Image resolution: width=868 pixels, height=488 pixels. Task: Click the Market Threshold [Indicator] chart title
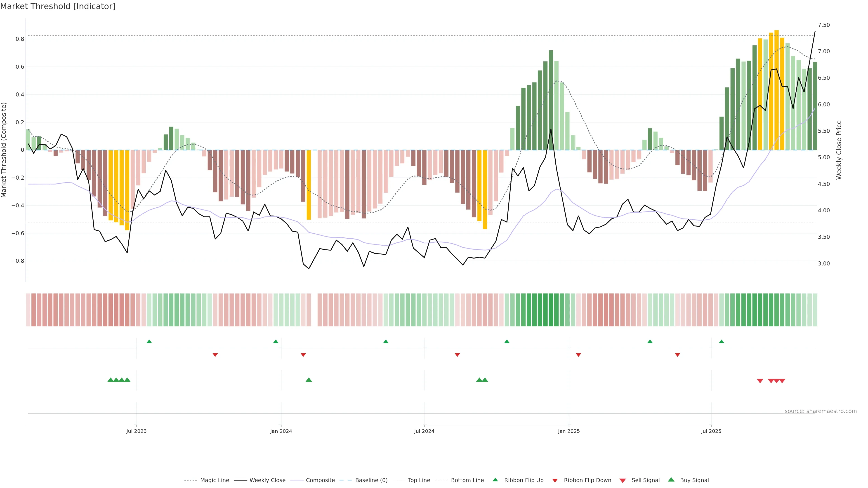(x=58, y=6)
